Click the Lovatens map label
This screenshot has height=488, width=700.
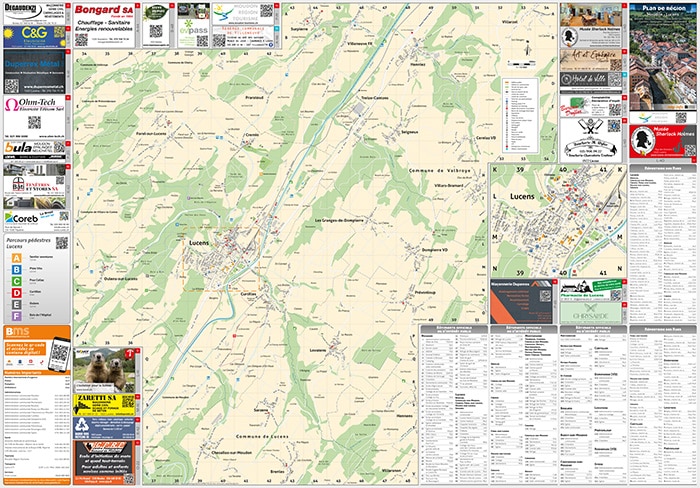pyautogui.click(x=317, y=350)
